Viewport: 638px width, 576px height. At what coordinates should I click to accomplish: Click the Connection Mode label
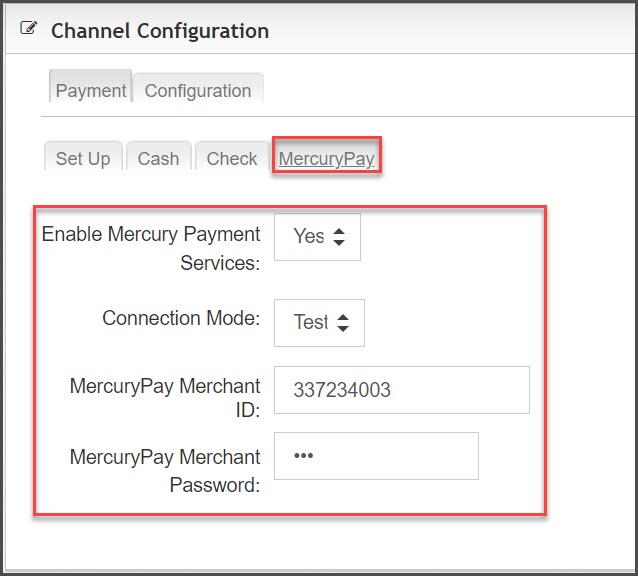[181, 318]
